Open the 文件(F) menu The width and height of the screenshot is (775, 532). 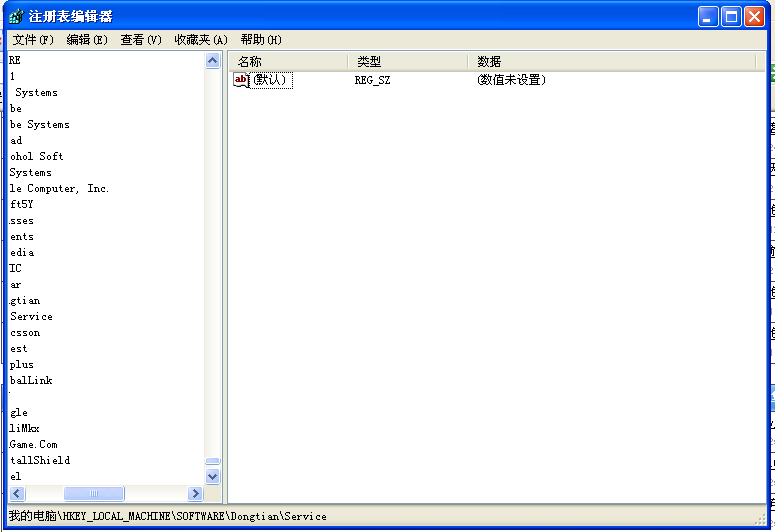[33, 40]
